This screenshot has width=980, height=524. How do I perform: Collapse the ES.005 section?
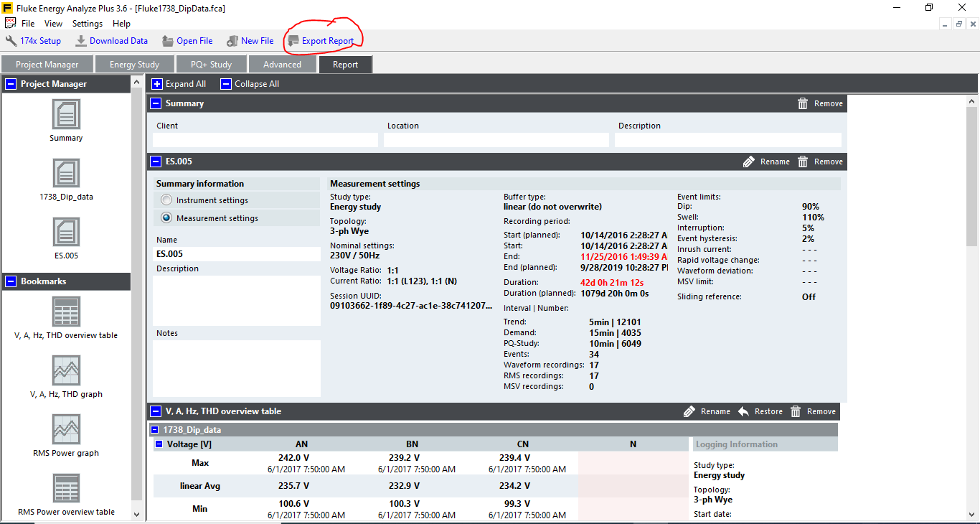[x=156, y=162]
